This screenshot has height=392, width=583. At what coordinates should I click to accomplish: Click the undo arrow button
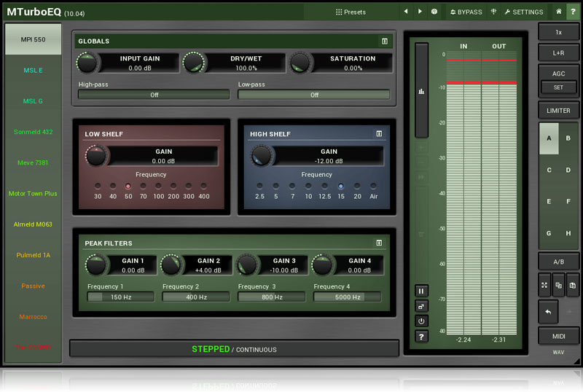point(548,311)
